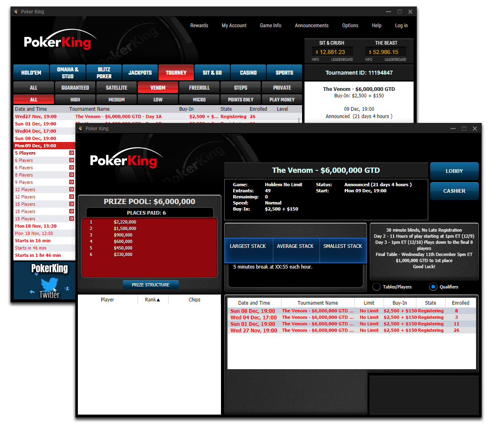Toggle the PLAY MONEY filter
The image size is (504, 428).
point(282,99)
